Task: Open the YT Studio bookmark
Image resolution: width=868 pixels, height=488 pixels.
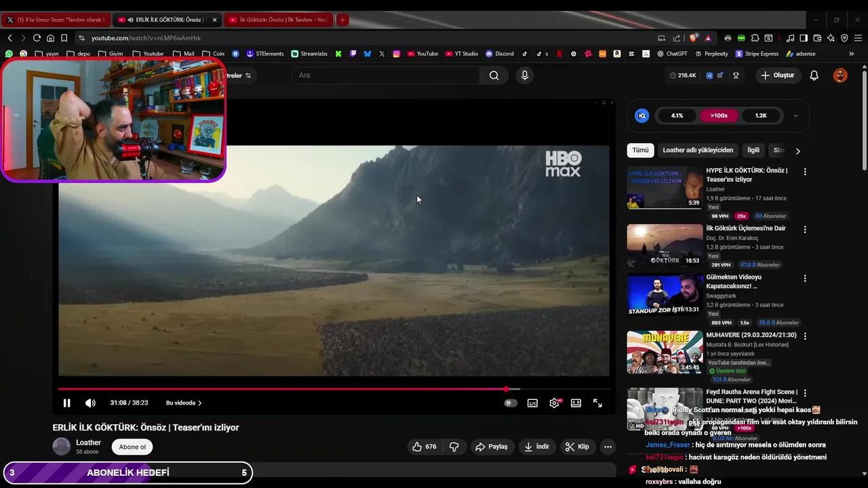Action: pyautogui.click(x=462, y=54)
